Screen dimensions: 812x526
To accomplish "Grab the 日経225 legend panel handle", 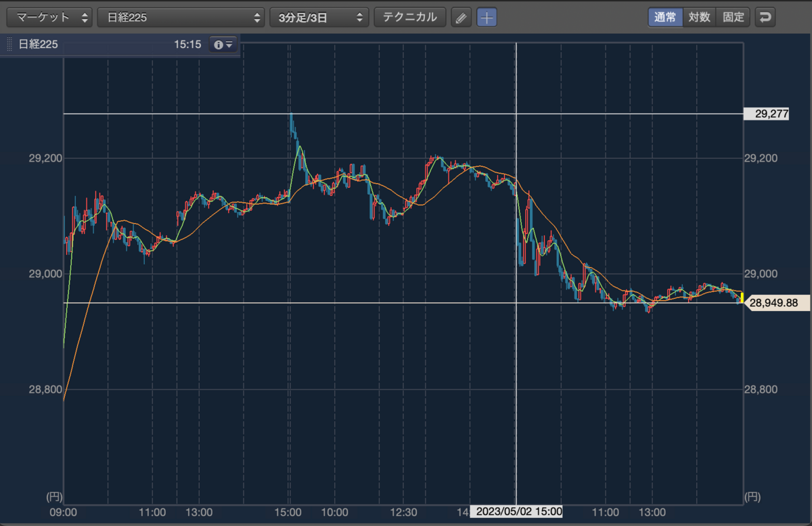I will coord(9,45).
